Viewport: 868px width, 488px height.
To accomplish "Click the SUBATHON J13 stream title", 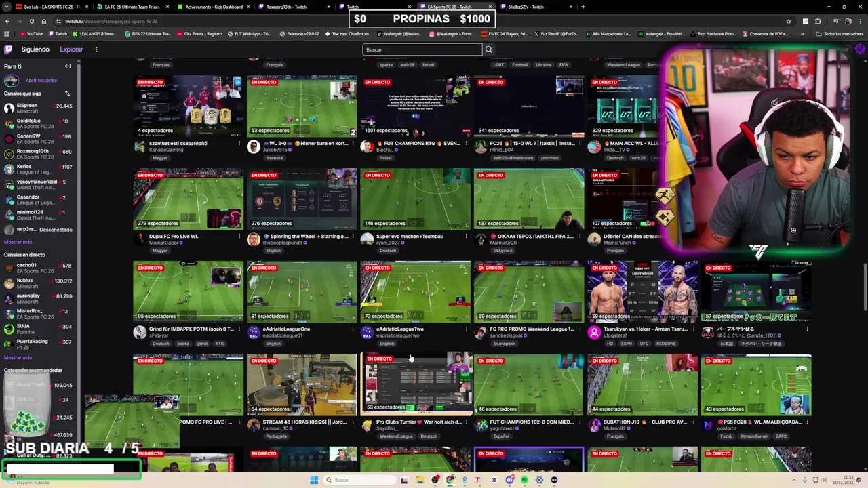I will tap(646, 422).
